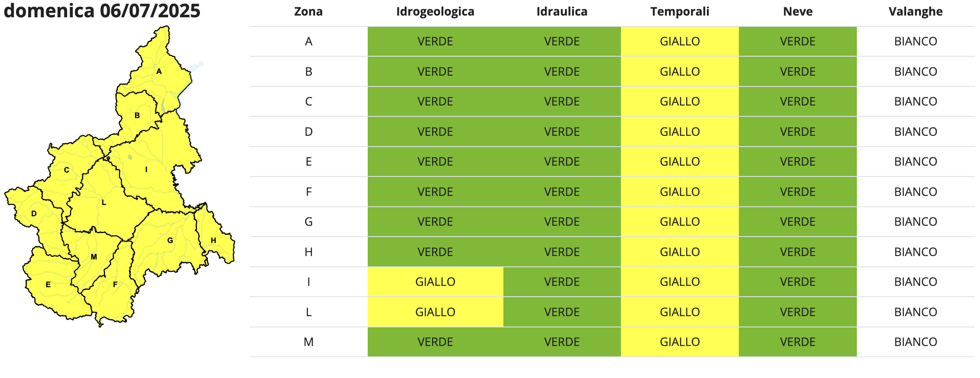This screenshot has height=378, width=980.
Task: Click zone A on the map
Action: [x=159, y=71]
